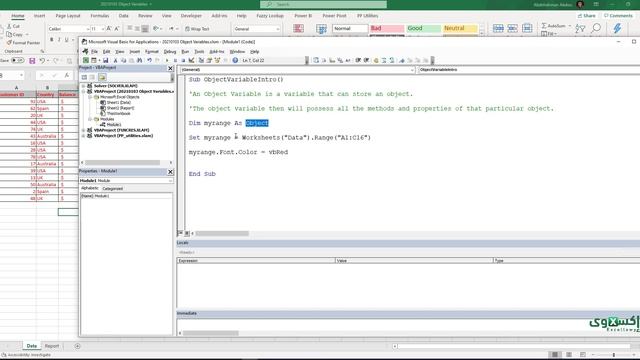Switch to the Report sheet tab
Image resolution: width=640 pixels, height=360 pixels.
[x=52, y=346]
